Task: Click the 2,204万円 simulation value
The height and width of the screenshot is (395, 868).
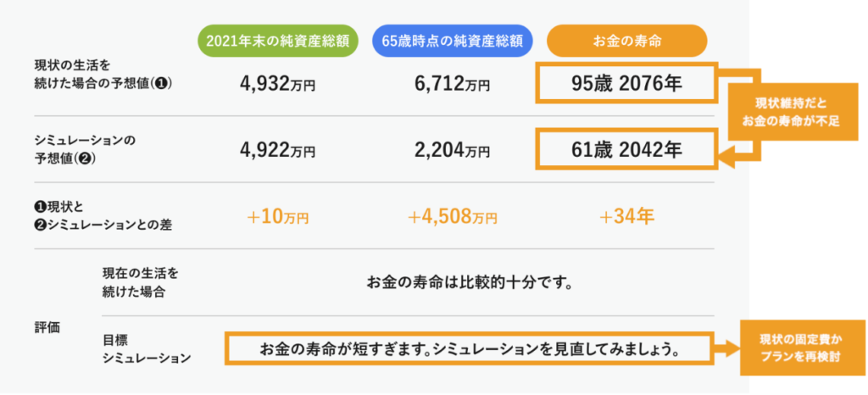Action: (453, 149)
